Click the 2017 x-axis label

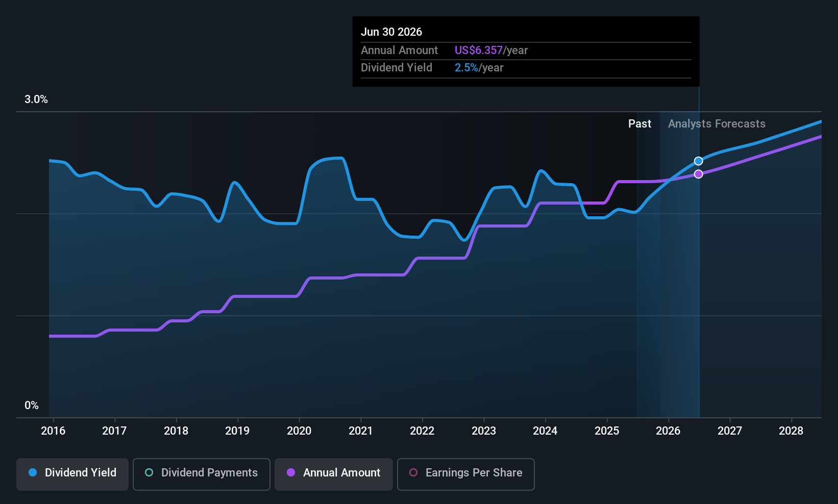(x=114, y=431)
